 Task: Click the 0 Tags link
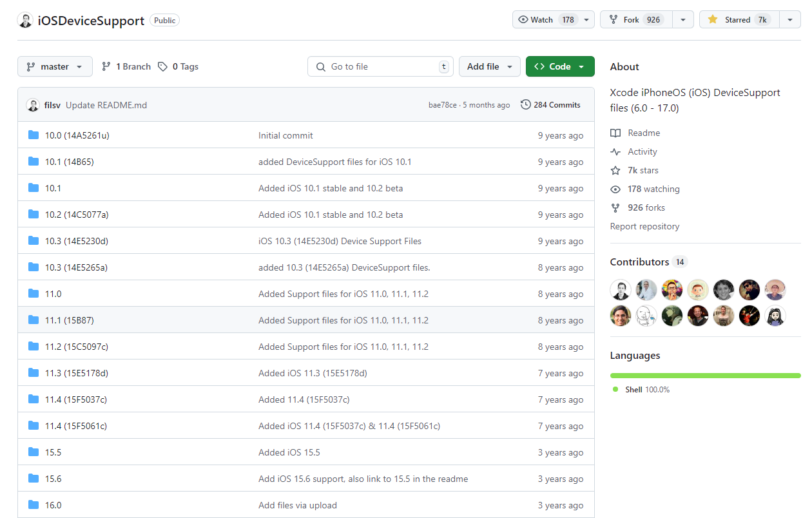click(x=179, y=66)
